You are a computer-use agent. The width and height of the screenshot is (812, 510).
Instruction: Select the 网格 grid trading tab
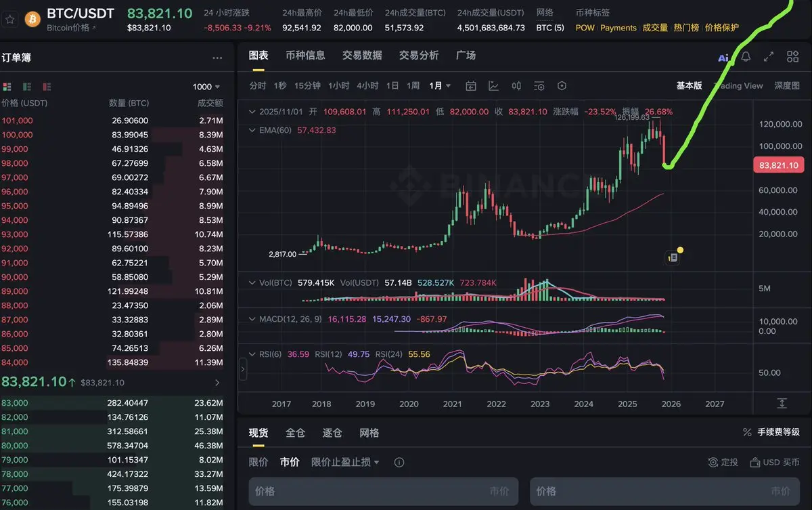coord(369,433)
